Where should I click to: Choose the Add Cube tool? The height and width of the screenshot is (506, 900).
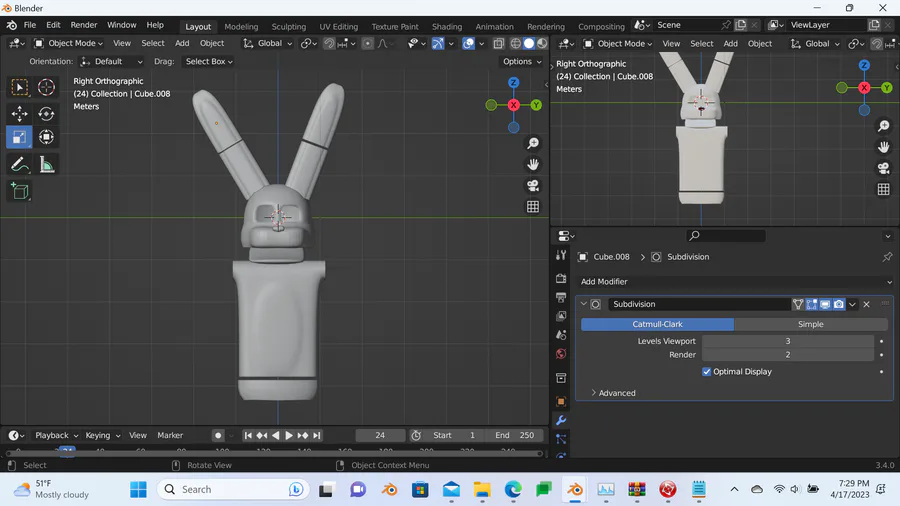tap(19, 190)
